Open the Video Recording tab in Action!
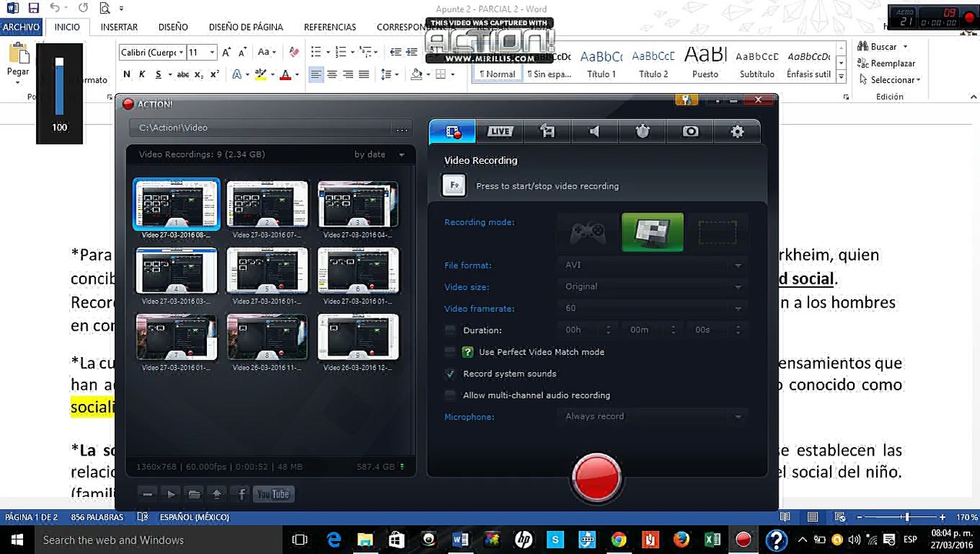Viewport: 980px width, 554px height. (452, 132)
